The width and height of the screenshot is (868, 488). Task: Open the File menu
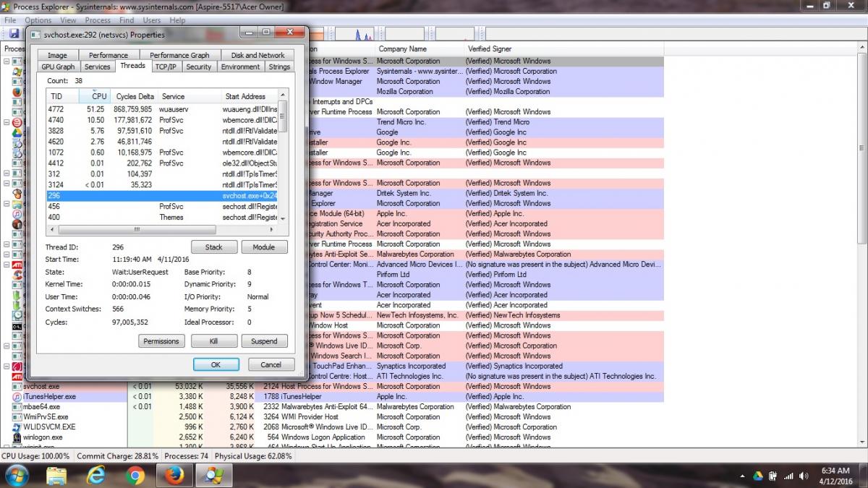11,20
